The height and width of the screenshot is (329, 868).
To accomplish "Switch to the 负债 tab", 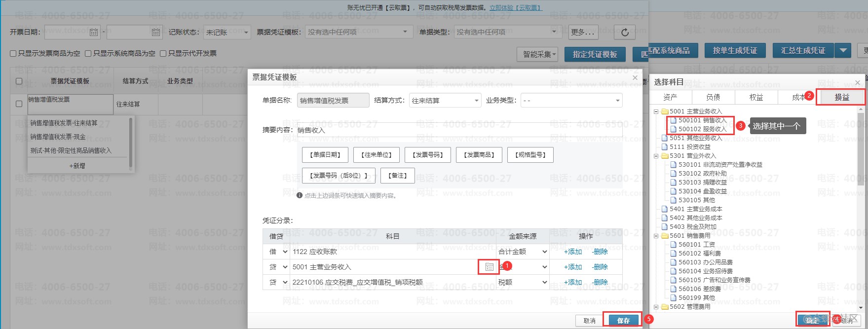I will pos(713,97).
